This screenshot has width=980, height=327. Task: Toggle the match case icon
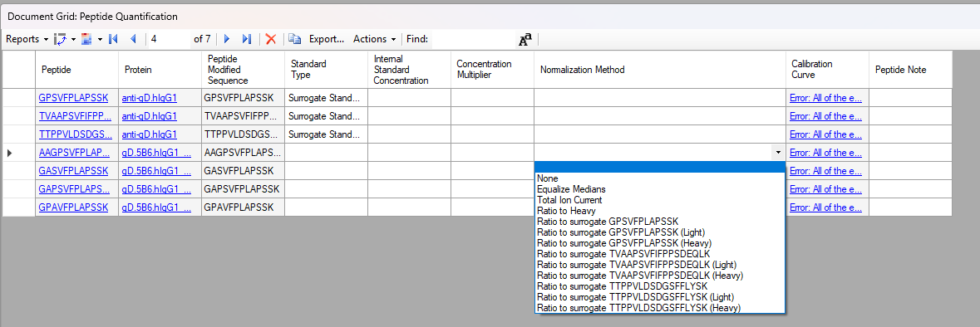[x=525, y=40]
